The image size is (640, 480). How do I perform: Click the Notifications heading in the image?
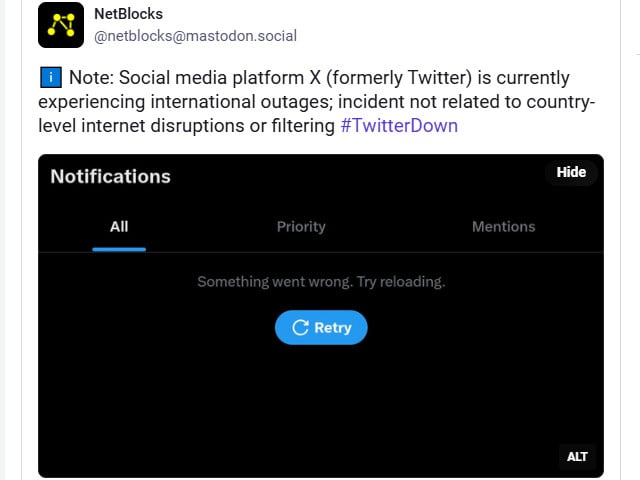point(110,177)
